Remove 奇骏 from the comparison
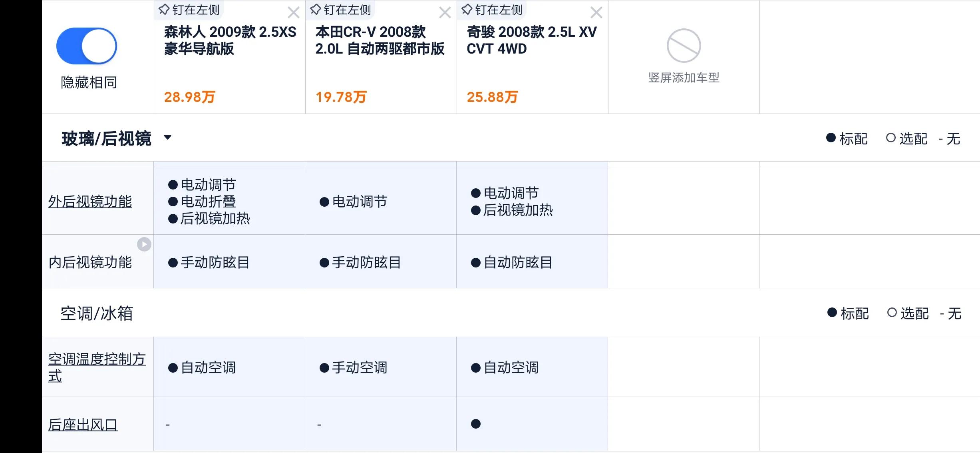This screenshot has height=453, width=980. 596,12
